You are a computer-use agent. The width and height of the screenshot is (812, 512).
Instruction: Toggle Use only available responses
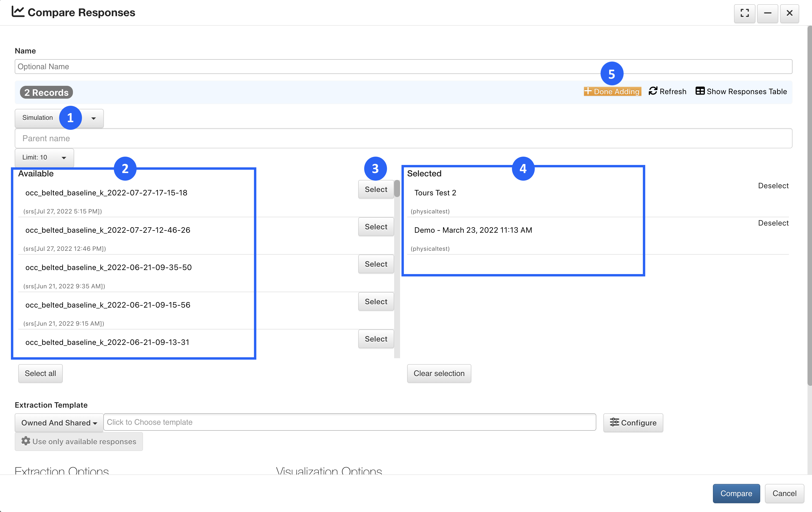[x=79, y=442]
